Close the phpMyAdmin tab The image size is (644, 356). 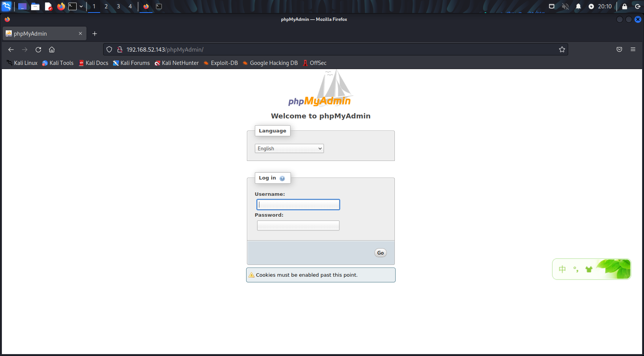coord(80,34)
